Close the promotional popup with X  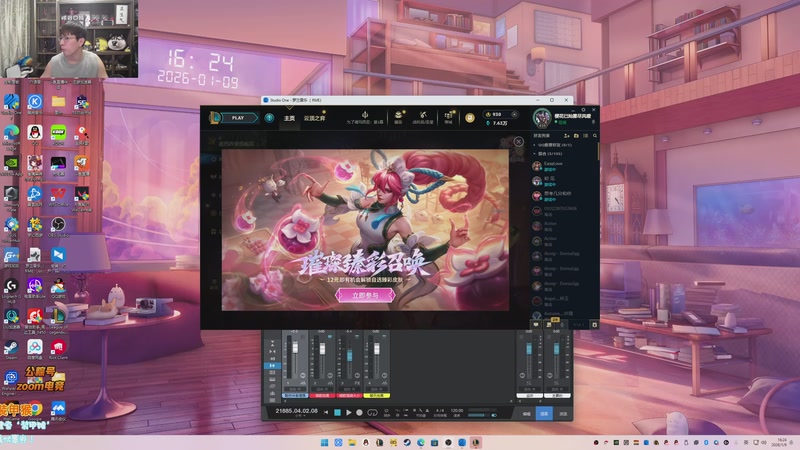[x=518, y=142]
